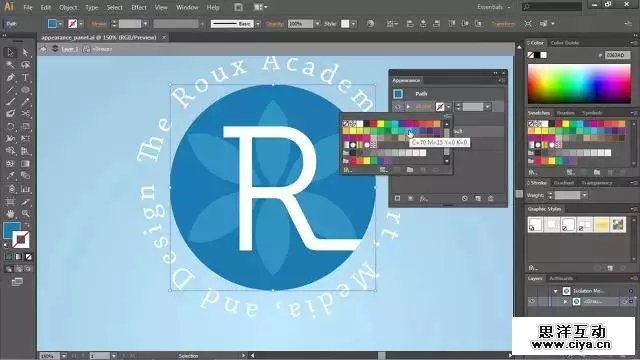The image size is (640, 360).
Task: Select the Magic Wand tool
Action: (10, 64)
